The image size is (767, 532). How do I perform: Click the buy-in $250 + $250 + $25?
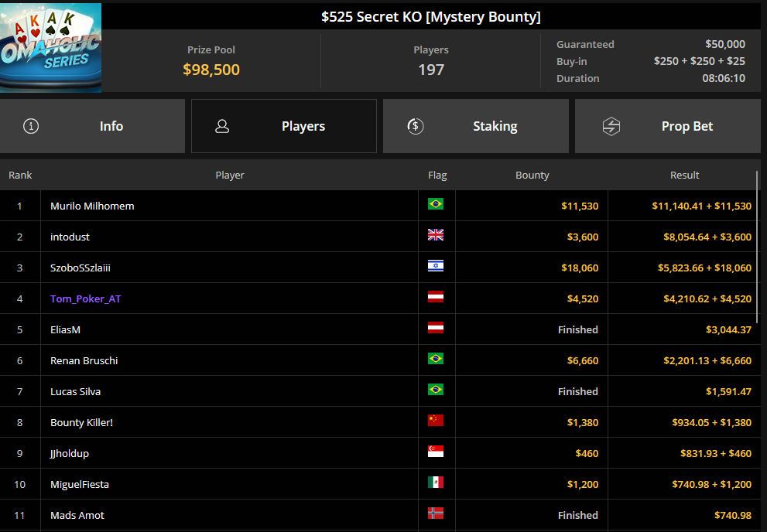click(x=700, y=61)
